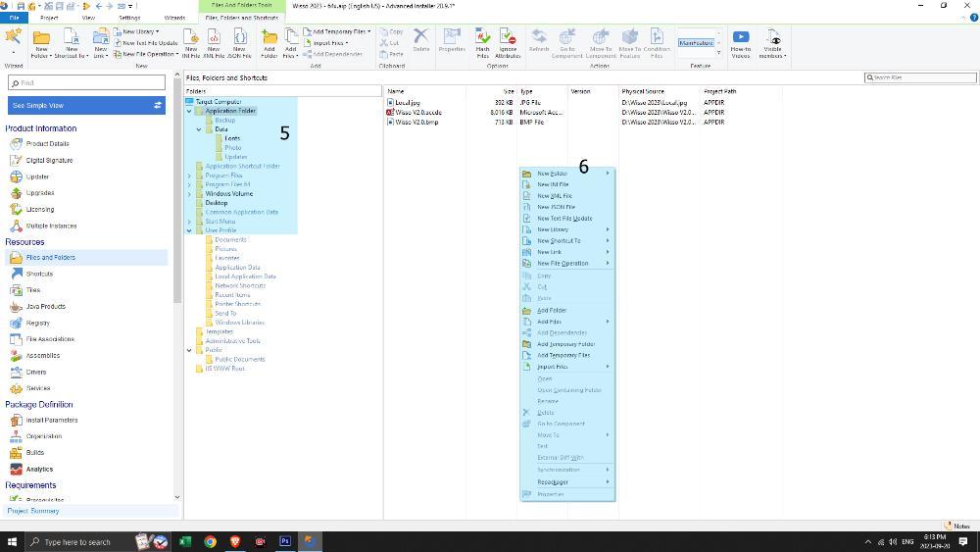The image size is (980, 552).
Task: Click the New XML File icon
Action: 213,42
